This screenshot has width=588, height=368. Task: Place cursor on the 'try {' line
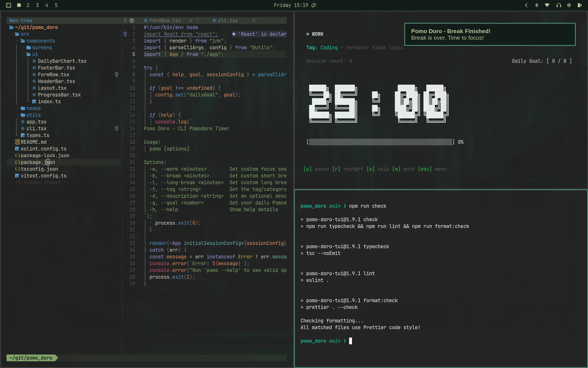pos(151,68)
